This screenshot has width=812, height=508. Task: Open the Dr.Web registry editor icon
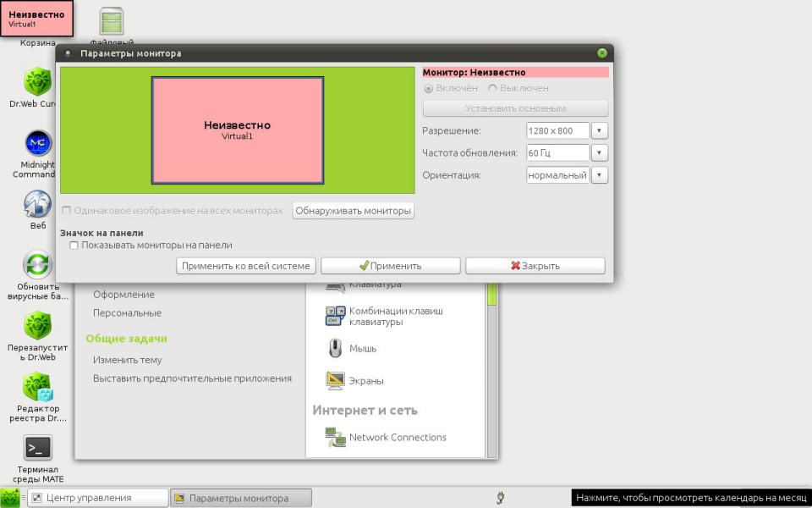click(37, 387)
